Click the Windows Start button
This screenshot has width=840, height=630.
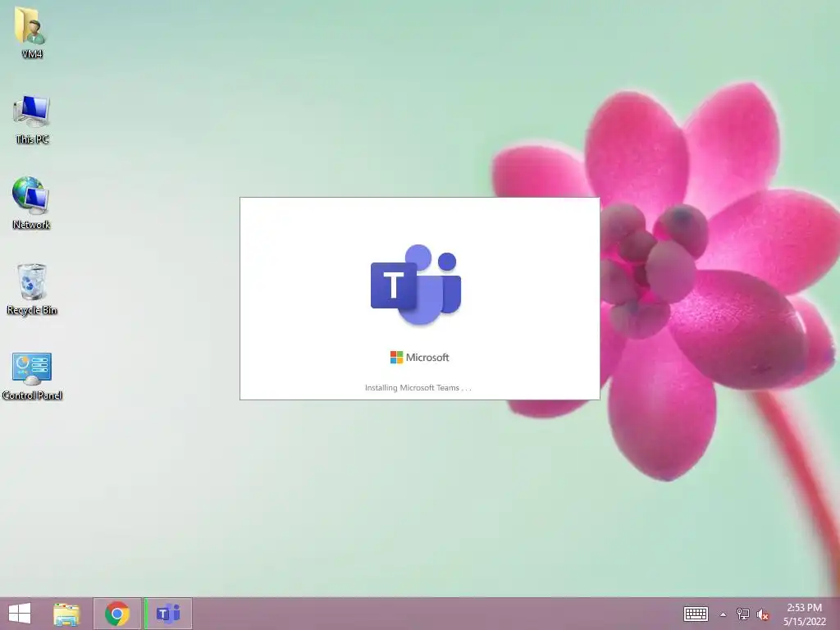click(20, 614)
